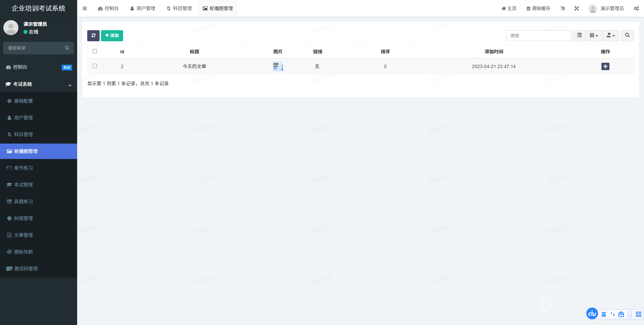Open the language switch icon

click(562, 8)
